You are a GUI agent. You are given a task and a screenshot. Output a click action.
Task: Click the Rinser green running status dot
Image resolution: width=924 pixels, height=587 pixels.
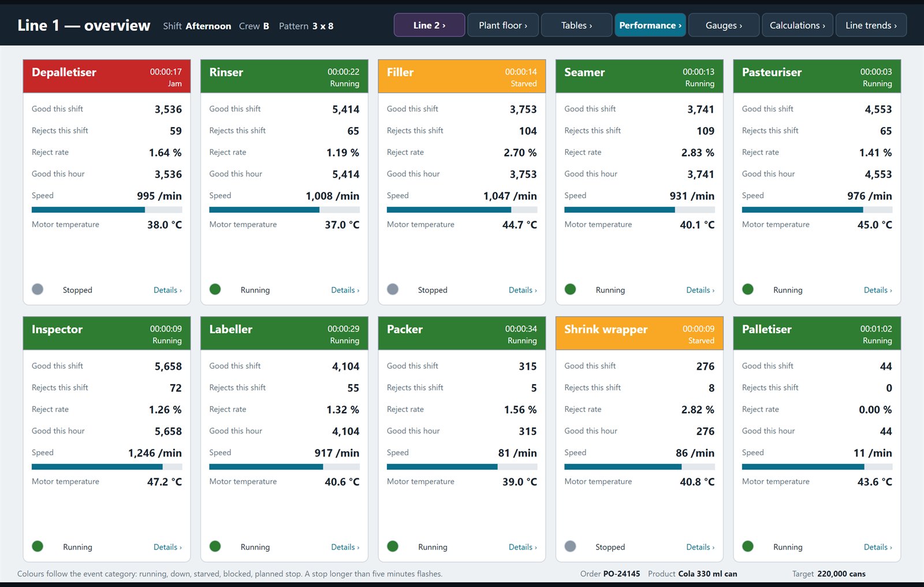(x=215, y=289)
